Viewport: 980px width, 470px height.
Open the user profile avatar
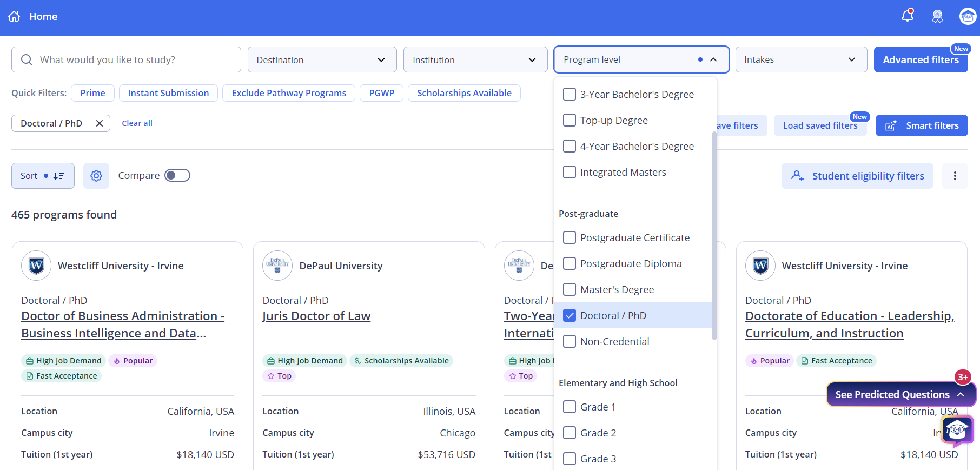pyautogui.click(x=968, y=16)
